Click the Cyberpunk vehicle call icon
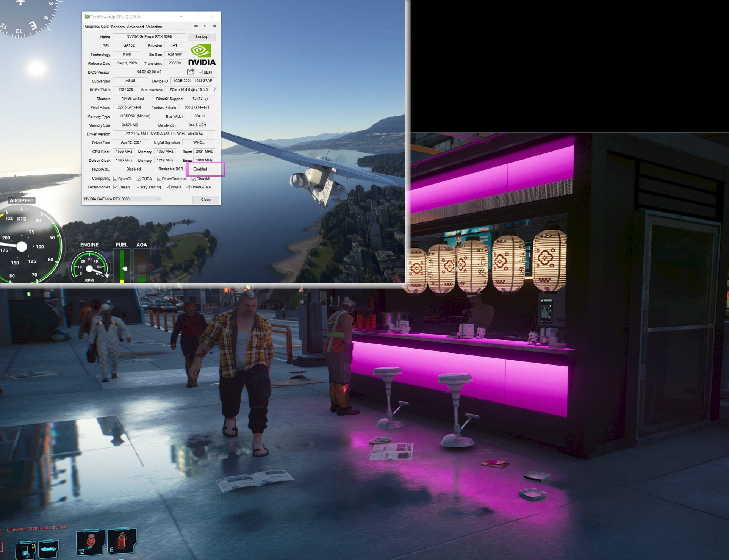 pyautogui.click(x=48, y=549)
